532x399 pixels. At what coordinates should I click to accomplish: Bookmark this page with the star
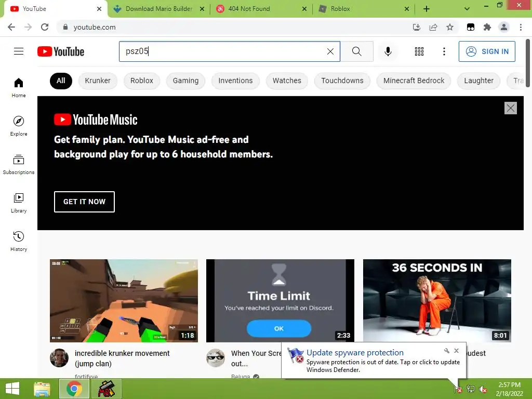click(x=450, y=27)
